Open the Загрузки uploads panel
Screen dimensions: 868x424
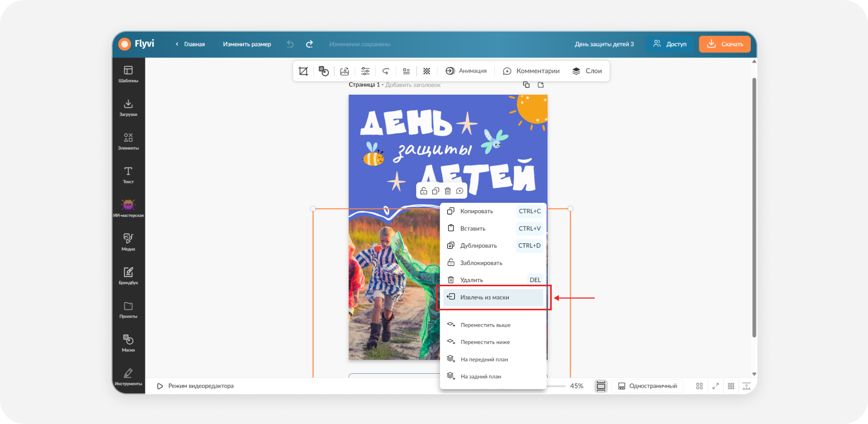[x=128, y=108]
